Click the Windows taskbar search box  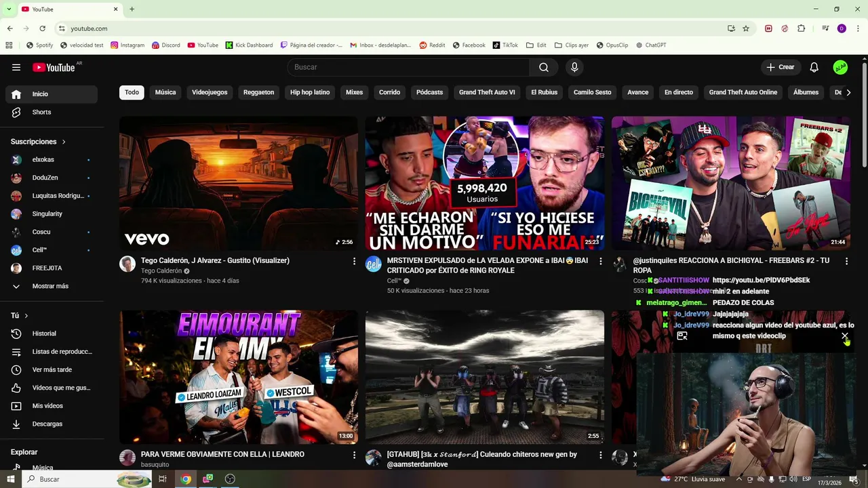[x=87, y=479]
